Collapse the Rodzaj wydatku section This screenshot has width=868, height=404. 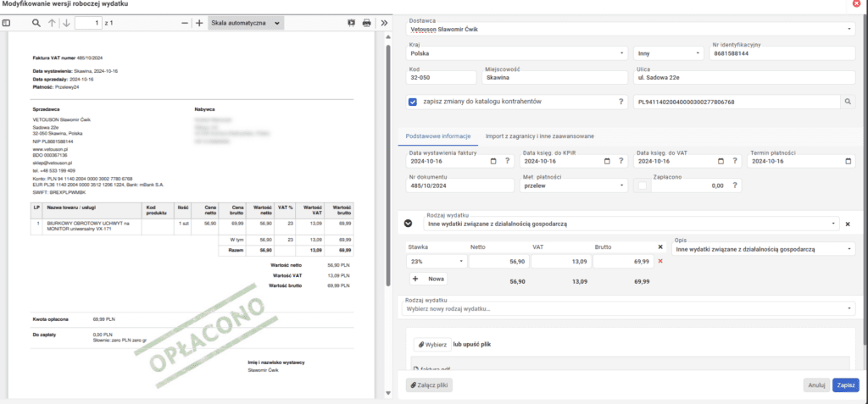click(x=408, y=224)
